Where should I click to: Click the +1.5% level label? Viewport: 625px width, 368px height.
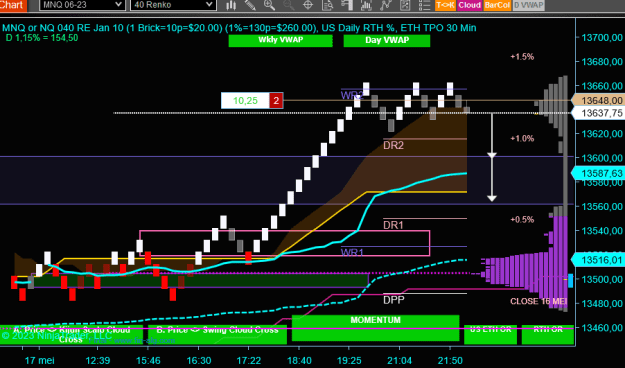[x=522, y=57]
